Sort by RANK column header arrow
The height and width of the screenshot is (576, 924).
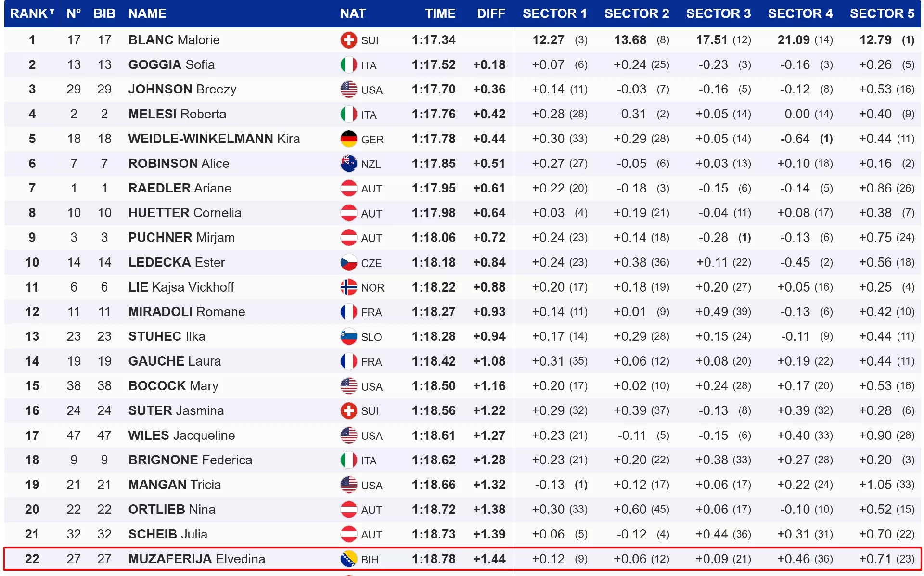tap(52, 13)
